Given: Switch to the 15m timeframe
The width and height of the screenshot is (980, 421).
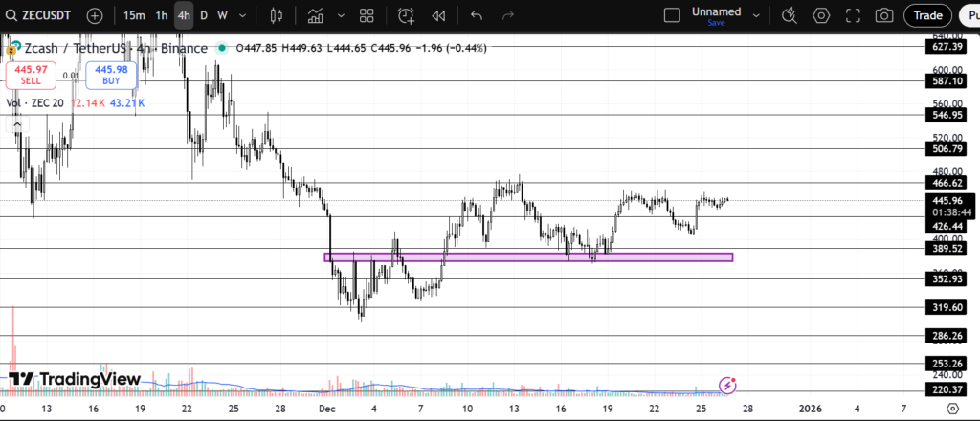Looking at the screenshot, I should pos(134,15).
